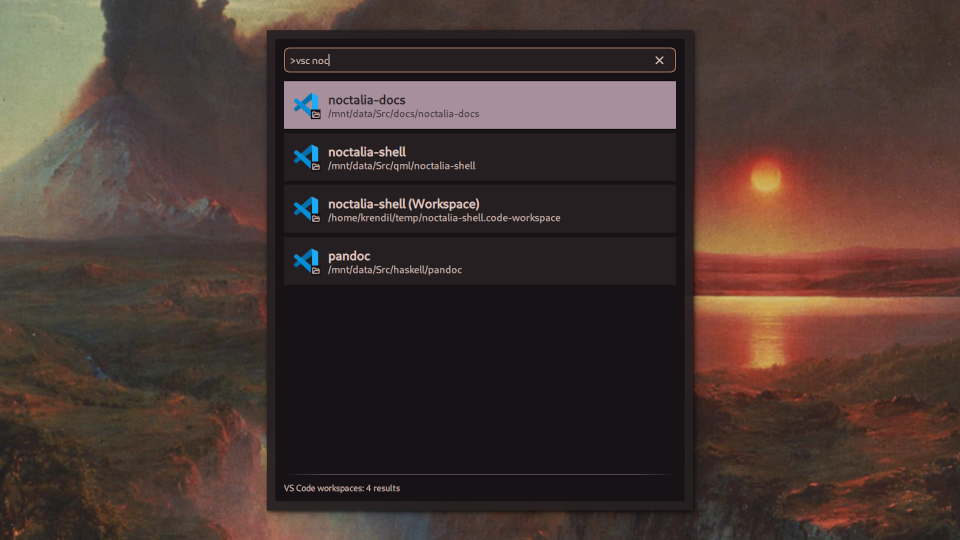
Task: Open the noctalia-docs result title
Action: (x=367, y=100)
